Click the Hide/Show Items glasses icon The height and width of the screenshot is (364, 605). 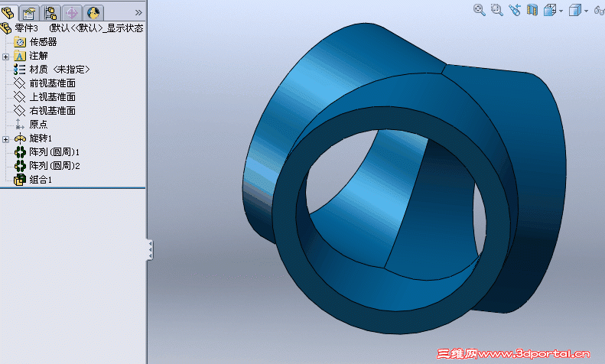click(x=600, y=11)
